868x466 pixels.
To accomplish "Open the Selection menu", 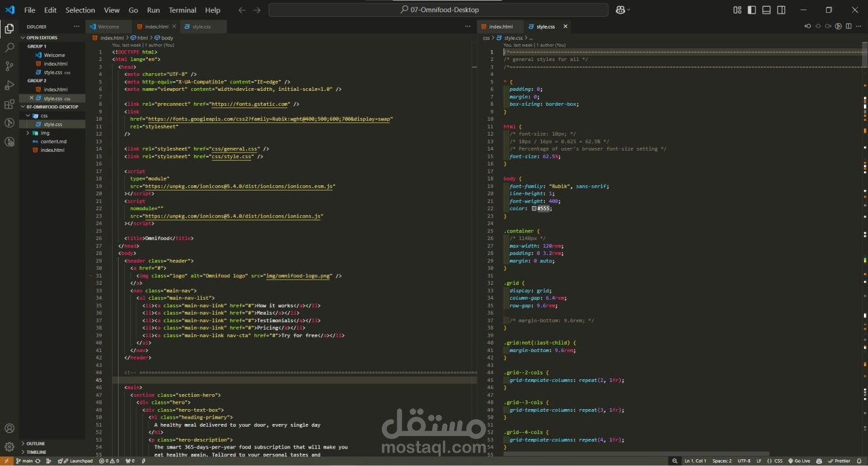I will coord(80,10).
